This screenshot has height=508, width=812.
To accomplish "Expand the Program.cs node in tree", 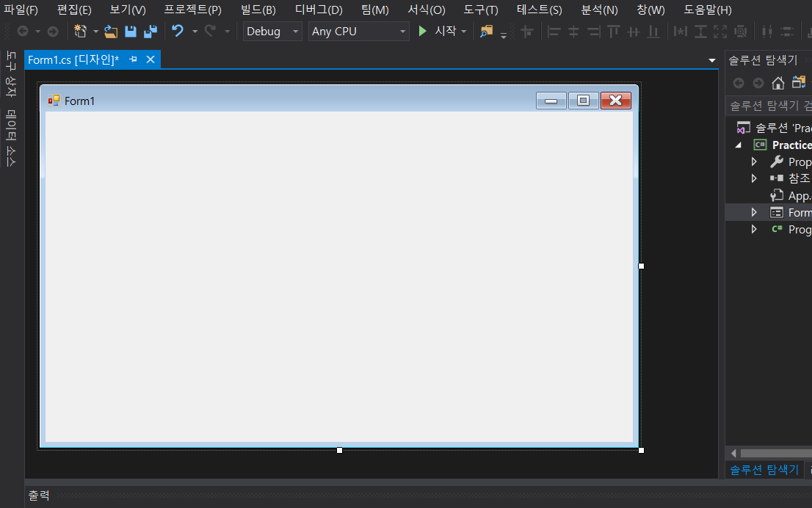I will [754, 229].
